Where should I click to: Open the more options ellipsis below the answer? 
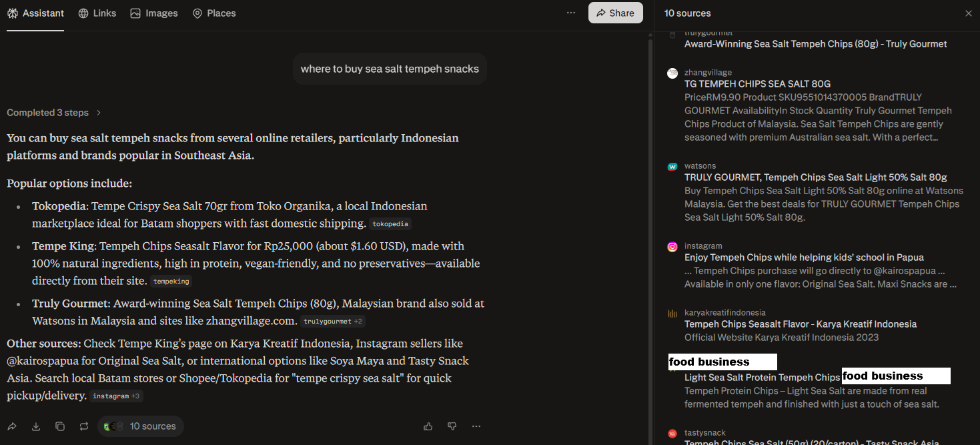[476, 426]
